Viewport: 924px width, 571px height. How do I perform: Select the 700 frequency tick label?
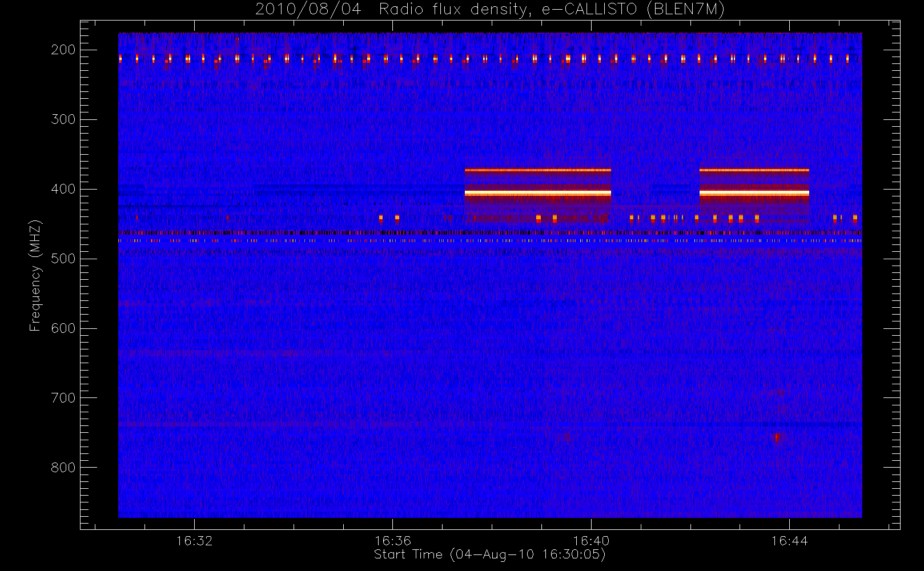[63, 398]
